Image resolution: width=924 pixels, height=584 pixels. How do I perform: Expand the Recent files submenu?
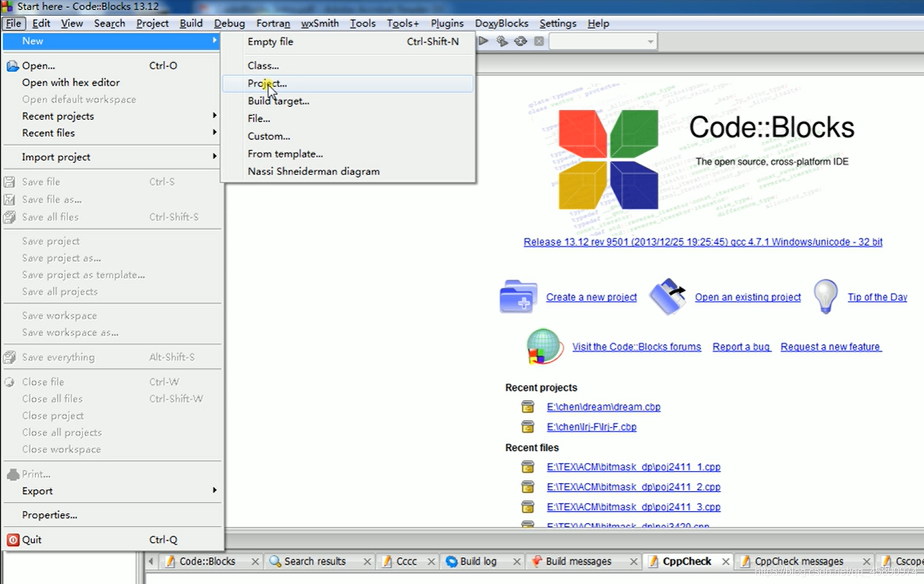(x=215, y=132)
